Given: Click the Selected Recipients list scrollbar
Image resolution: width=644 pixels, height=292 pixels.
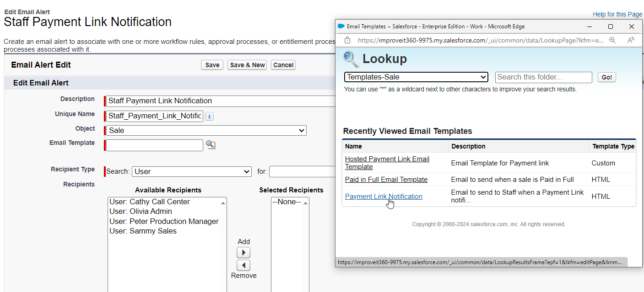Looking at the screenshot, I should click(x=306, y=244).
